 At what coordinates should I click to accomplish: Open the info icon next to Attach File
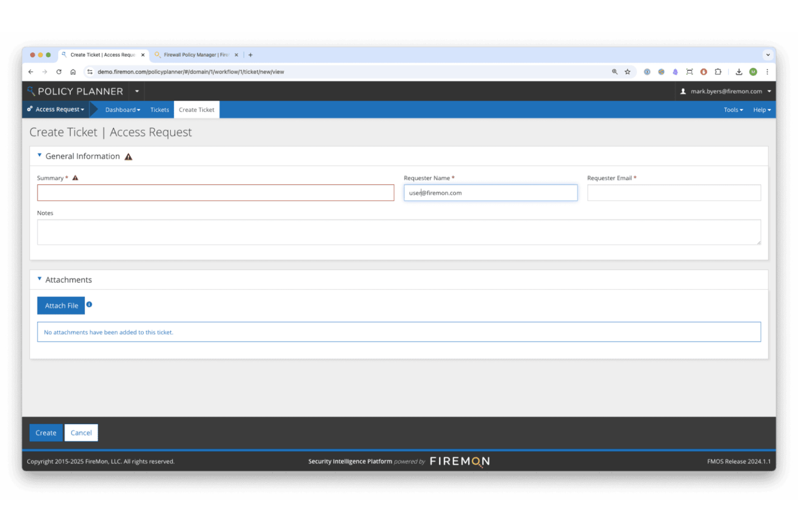[89, 305]
